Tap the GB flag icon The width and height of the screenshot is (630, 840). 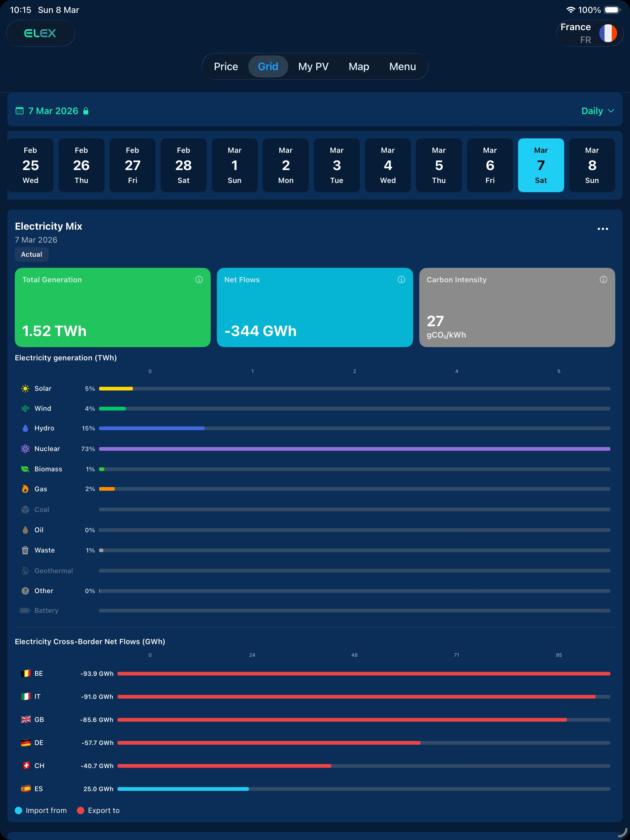(x=26, y=719)
